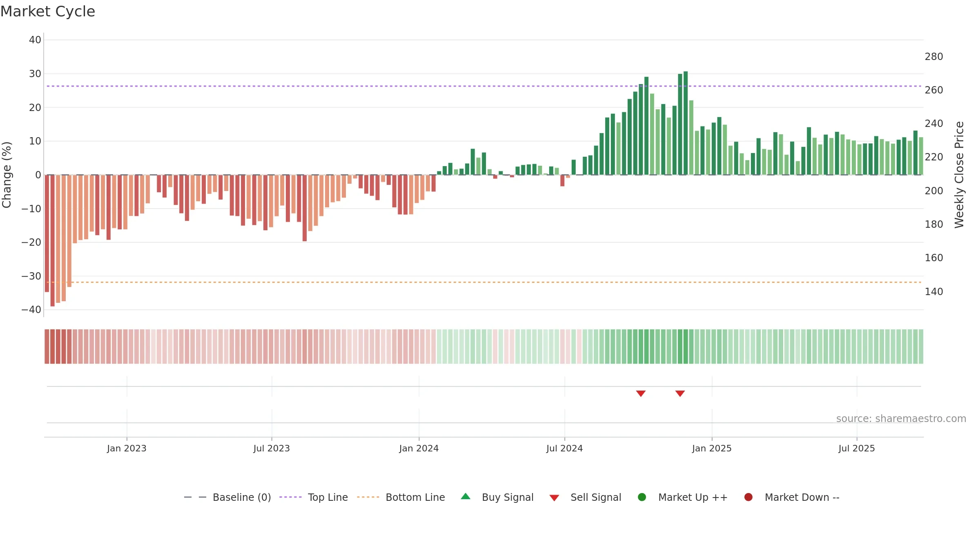The height and width of the screenshot is (551, 980).
Task: Toggle Market Up ++ legend entry
Action: [x=682, y=497]
